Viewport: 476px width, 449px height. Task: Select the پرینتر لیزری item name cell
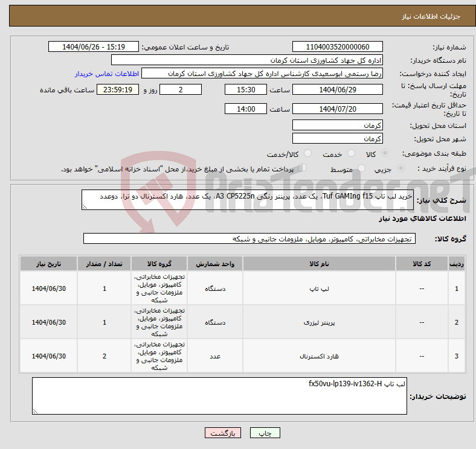(x=319, y=322)
